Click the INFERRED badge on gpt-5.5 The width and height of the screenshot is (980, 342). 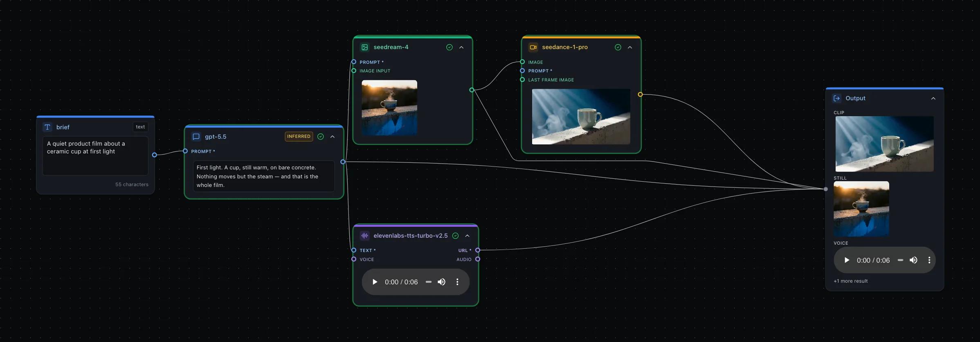coord(299,137)
